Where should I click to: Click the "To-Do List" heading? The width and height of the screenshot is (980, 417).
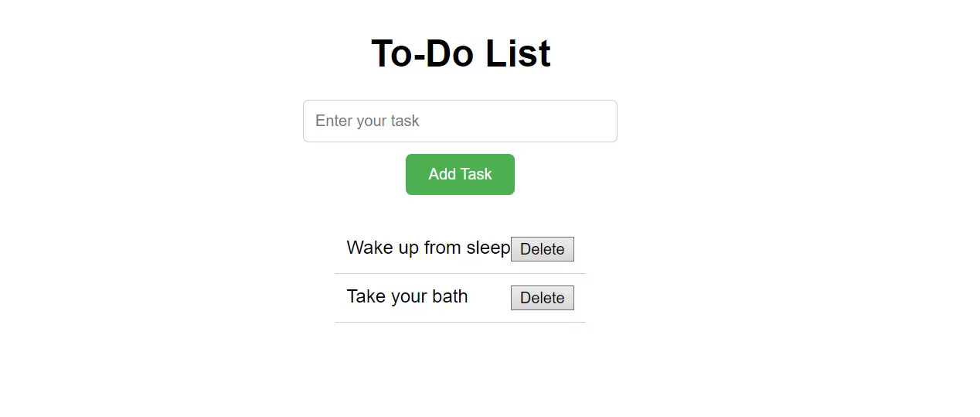[461, 53]
